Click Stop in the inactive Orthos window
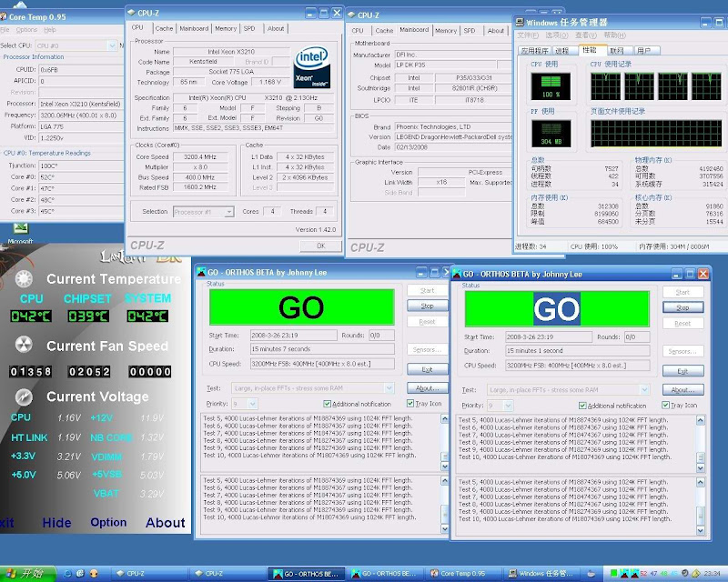728x582 pixels. [427, 306]
